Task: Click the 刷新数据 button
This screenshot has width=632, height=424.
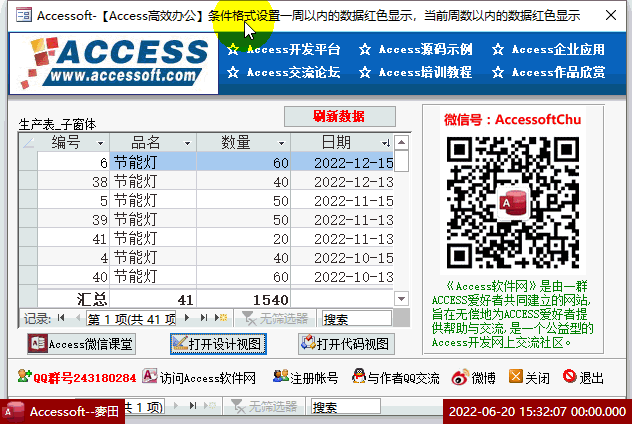Action: click(x=339, y=116)
